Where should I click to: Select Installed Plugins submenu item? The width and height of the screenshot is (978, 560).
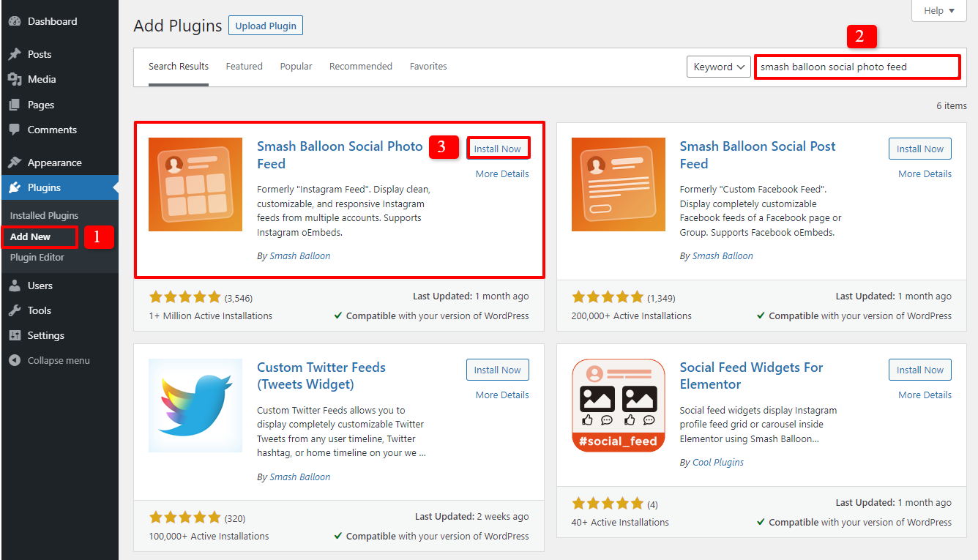click(x=44, y=215)
